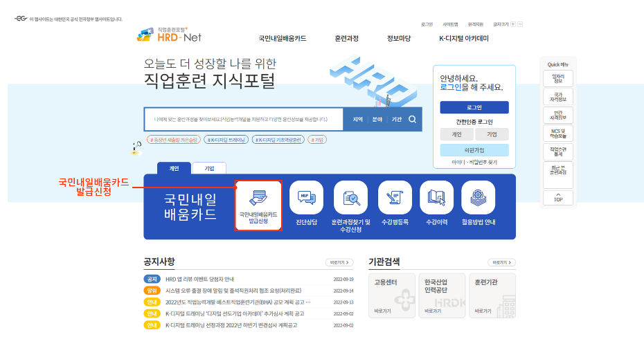Viewport: 644px width, 348px height.
Task: Open notice 디지털 선도기업 아카데미 추가심사
Action: (235, 313)
